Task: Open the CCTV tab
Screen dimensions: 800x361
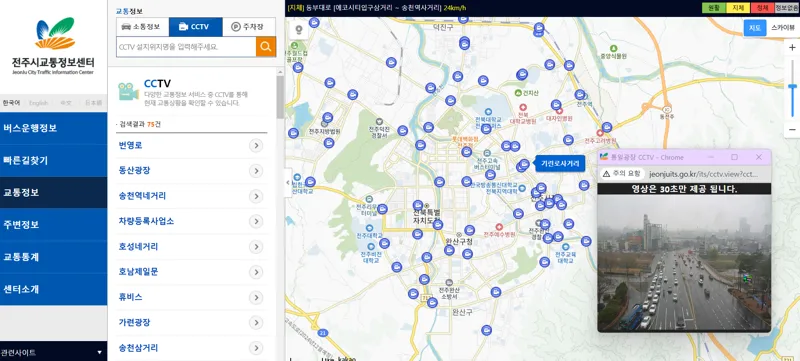Action: [x=195, y=27]
